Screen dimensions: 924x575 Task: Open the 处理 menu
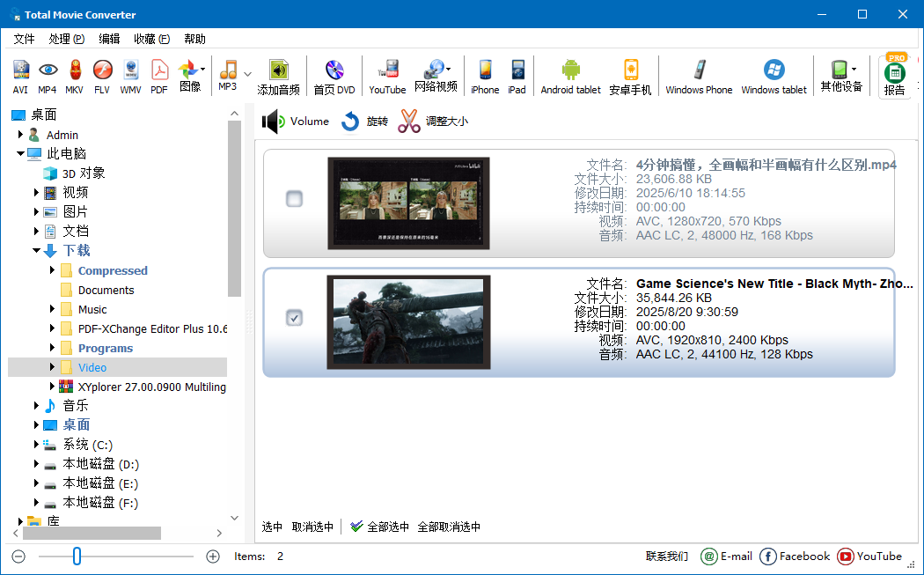[66, 39]
